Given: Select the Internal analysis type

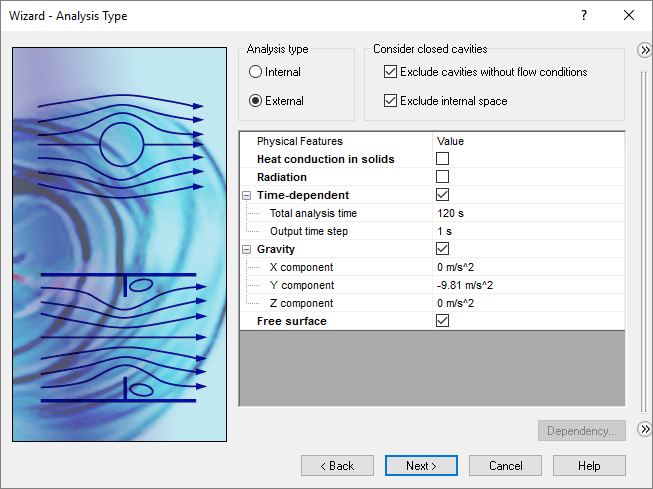Looking at the screenshot, I should pyautogui.click(x=256, y=72).
